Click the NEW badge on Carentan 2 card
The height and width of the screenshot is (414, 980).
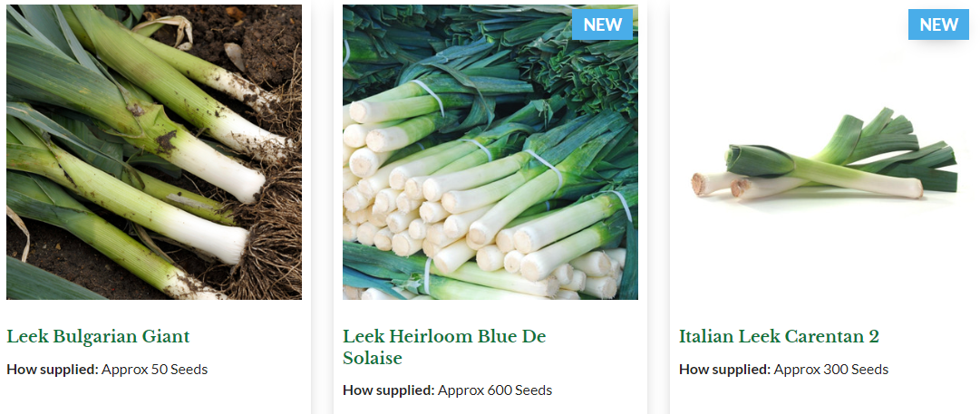coord(938,24)
